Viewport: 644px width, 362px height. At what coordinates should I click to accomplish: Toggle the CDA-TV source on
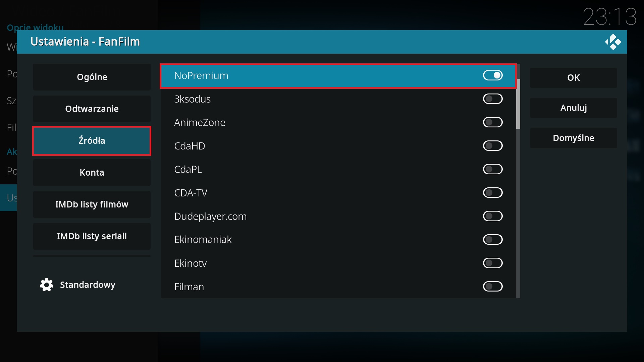pyautogui.click(x=493, y=193)
